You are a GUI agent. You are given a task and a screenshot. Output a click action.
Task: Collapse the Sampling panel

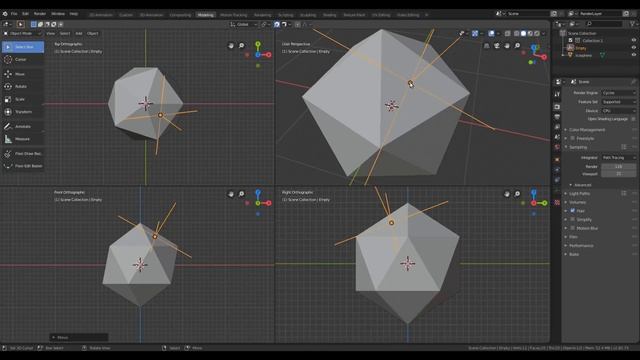pyautogui.click(x=578, y=147)
